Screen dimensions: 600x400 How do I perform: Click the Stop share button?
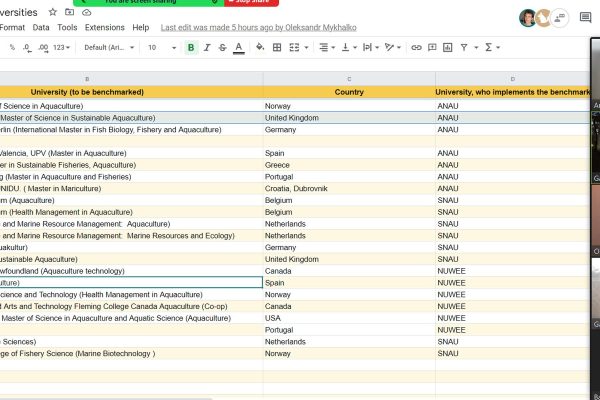pos(251,2)
